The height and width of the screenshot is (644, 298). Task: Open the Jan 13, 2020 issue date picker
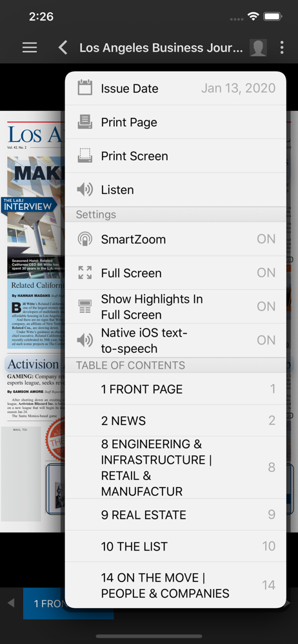point(238,88)
